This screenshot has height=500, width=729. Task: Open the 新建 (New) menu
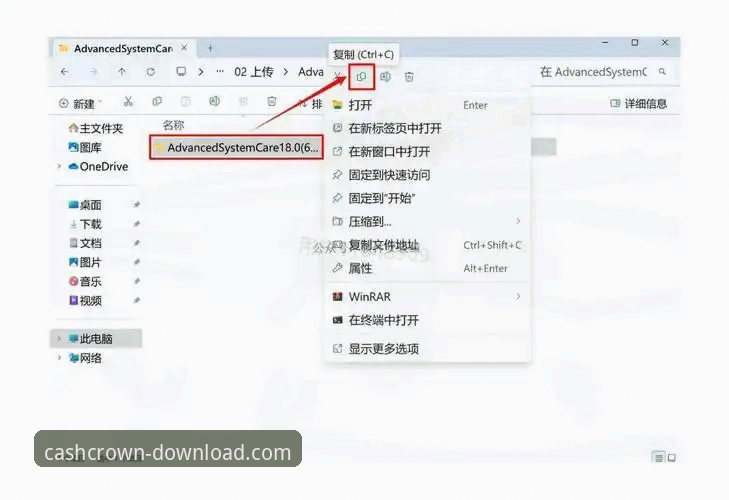click(x=80, y=103)
